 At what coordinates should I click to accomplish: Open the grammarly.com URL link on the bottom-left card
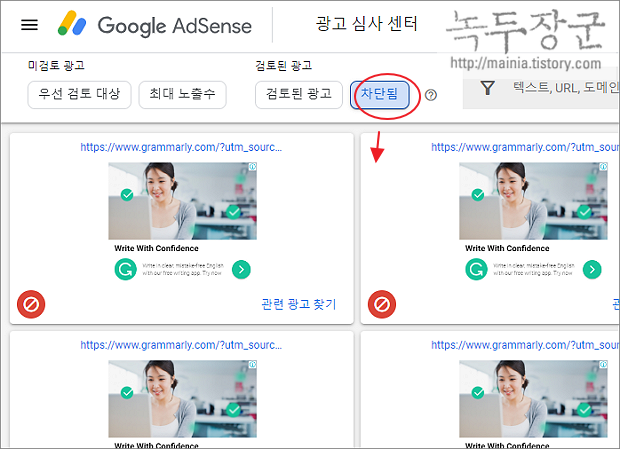pyautogui.click(x=181, y=345)
